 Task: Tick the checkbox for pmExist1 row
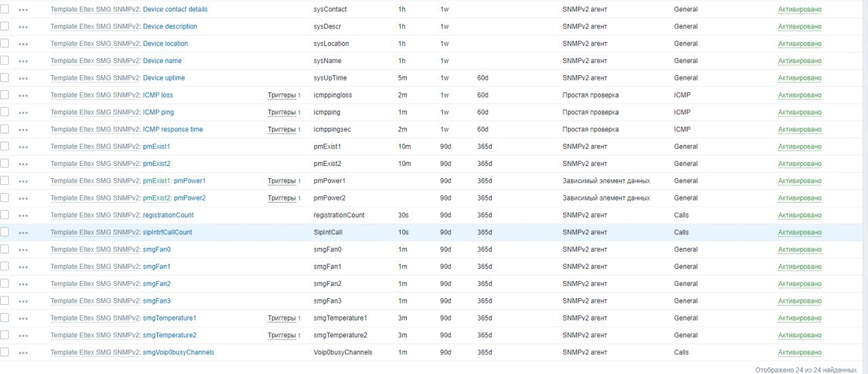coord(5,146)
